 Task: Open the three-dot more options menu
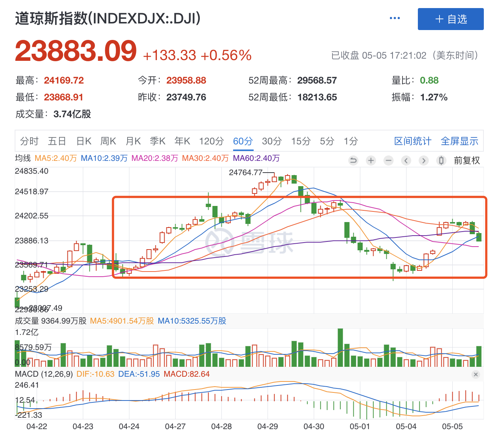click(395, 18)
